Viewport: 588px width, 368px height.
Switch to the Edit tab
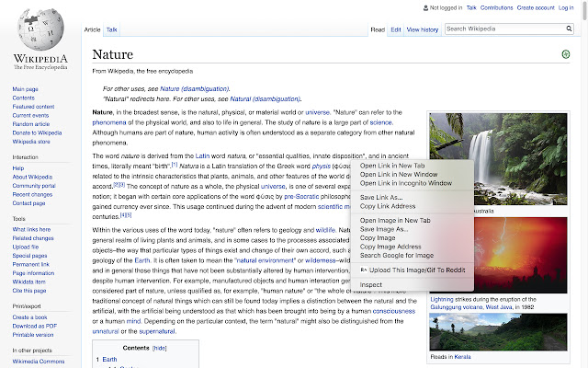coord(395,29)
